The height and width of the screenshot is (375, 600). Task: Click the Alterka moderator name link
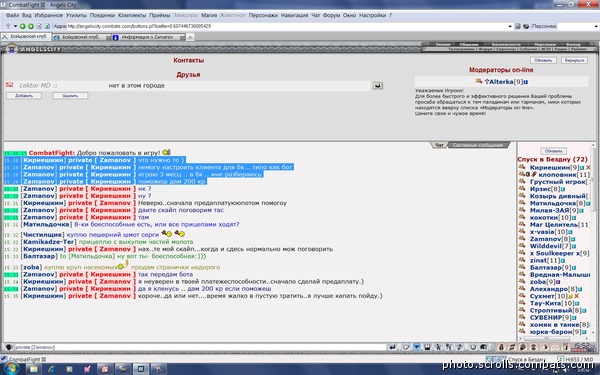(x=501, y=82)
